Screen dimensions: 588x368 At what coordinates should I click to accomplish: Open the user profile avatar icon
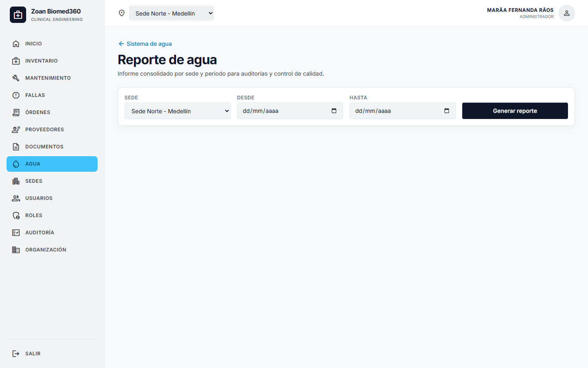[x=567, y=13]
